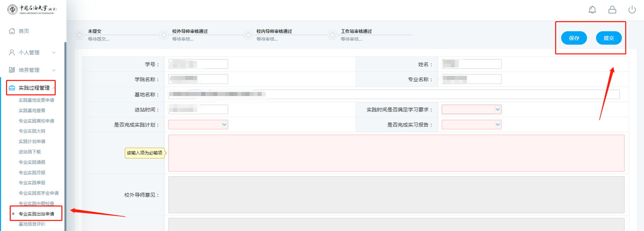644x231 pixels.
Task: Click the notification bell icon
Action: point(592,10)
